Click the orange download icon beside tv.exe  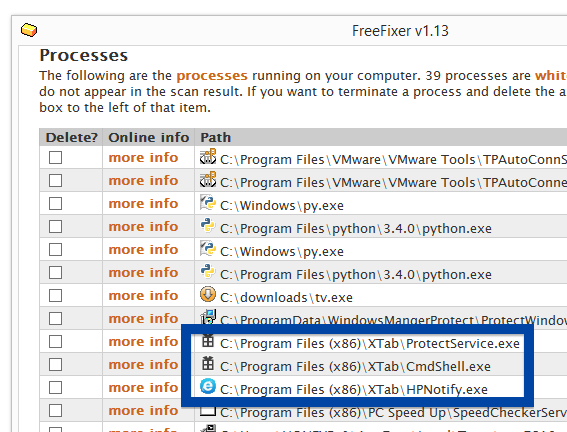coord(208,295)
